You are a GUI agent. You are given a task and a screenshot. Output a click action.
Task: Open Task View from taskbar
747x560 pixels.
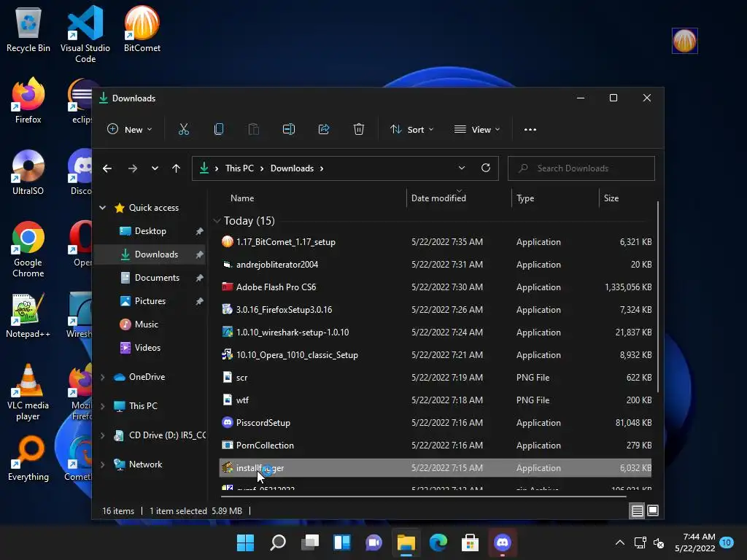tap(310, 542)
